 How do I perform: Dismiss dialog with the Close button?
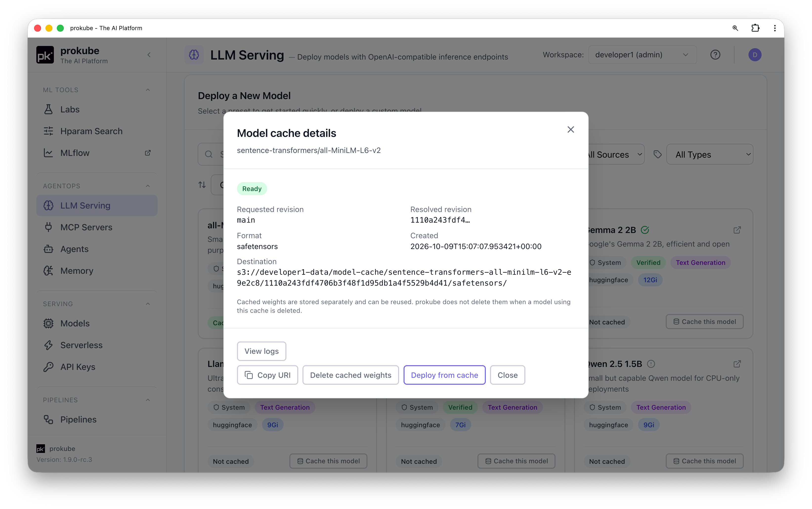(507, 375)
